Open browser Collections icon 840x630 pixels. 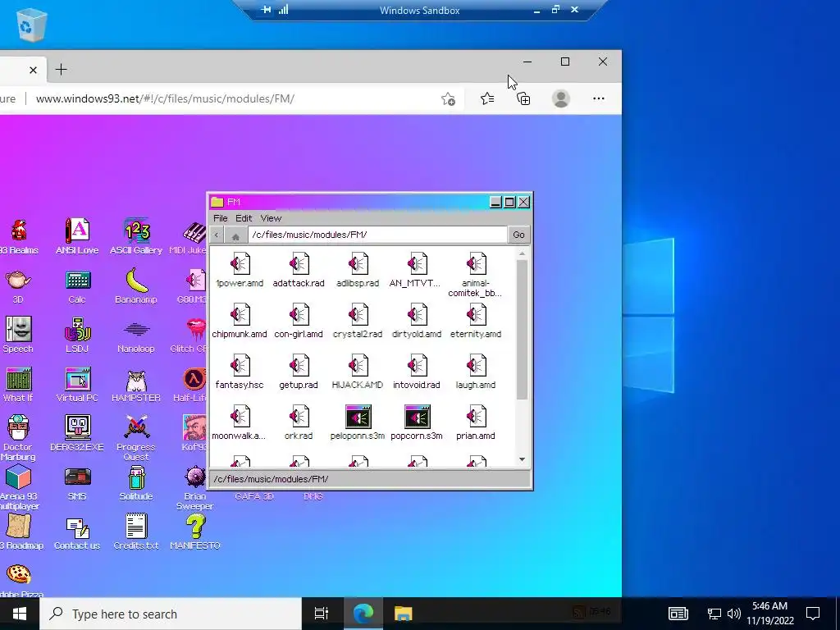point(523,98)
